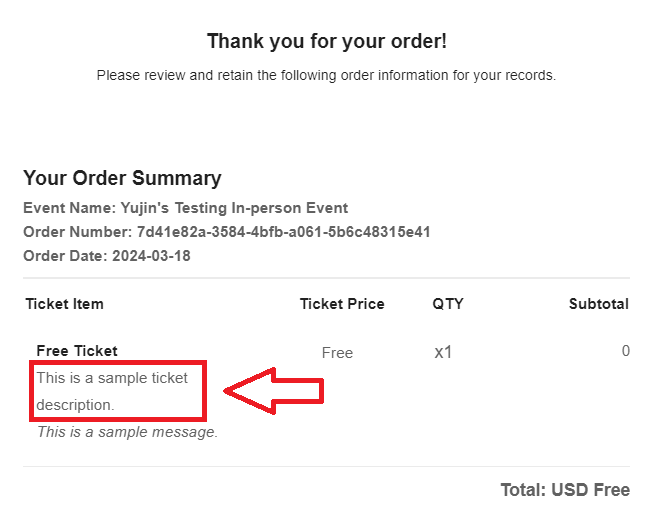This screenshot has height=524, width=646.
Task: Click the divider line under Order Date
Action: click(x=326, y=278)
